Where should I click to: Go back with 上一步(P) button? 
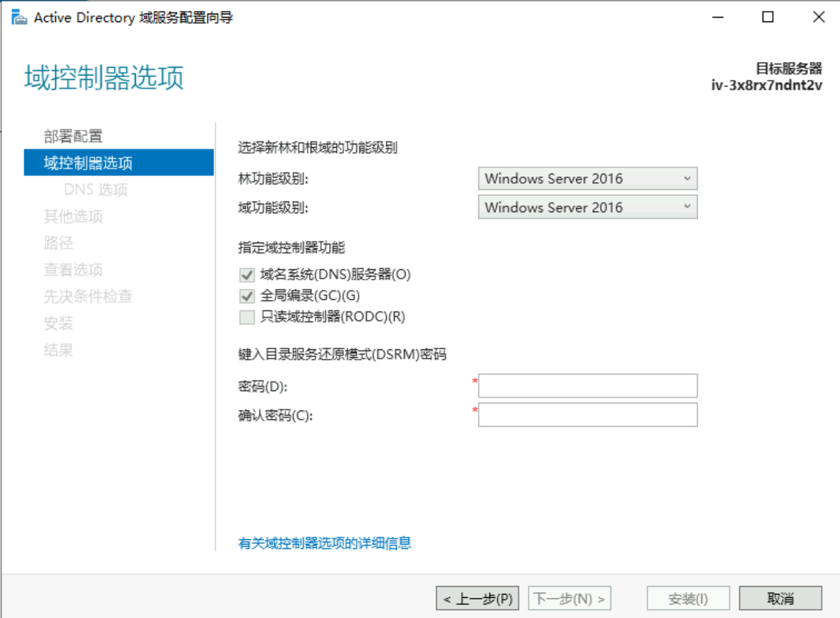478,598
